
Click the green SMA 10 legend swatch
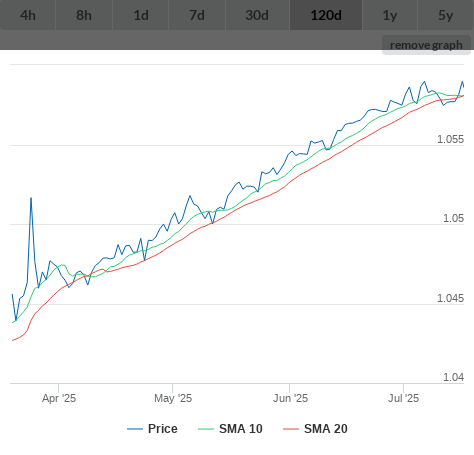(206, 429)
